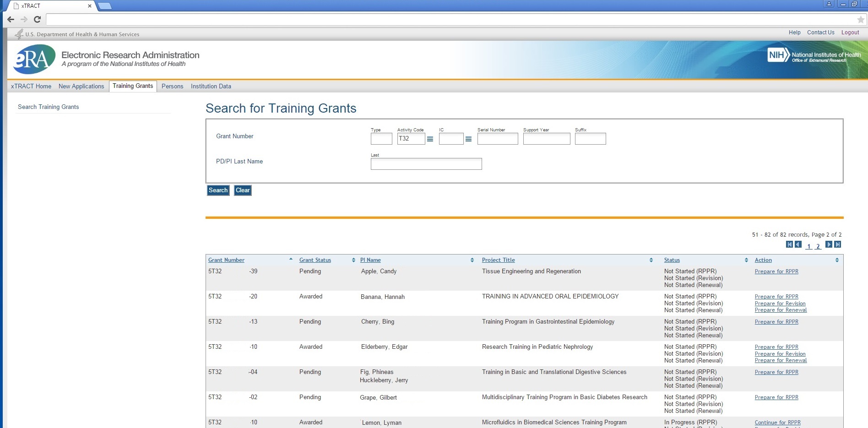Image resolution: width=868 pixels, height=428 pixels.
Task: Open Prepare for RPPR for Grape, Gilbert
Action: pos(776,397)
